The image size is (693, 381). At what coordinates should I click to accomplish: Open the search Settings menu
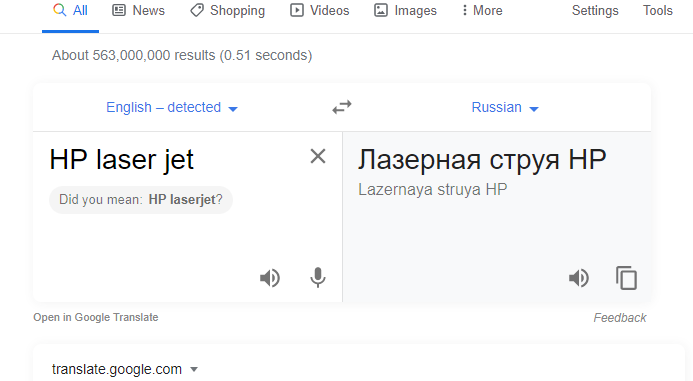coord(595,11)
